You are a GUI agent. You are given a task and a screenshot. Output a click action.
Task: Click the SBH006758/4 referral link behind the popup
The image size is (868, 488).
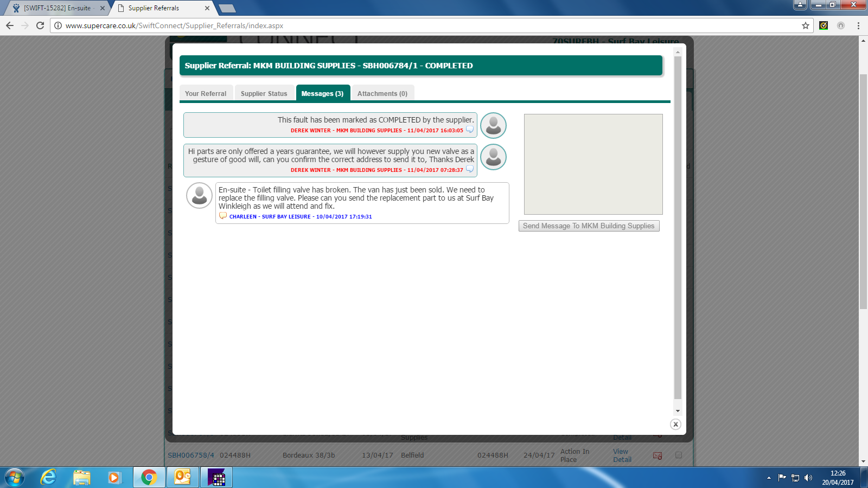(x=191, y=455)
